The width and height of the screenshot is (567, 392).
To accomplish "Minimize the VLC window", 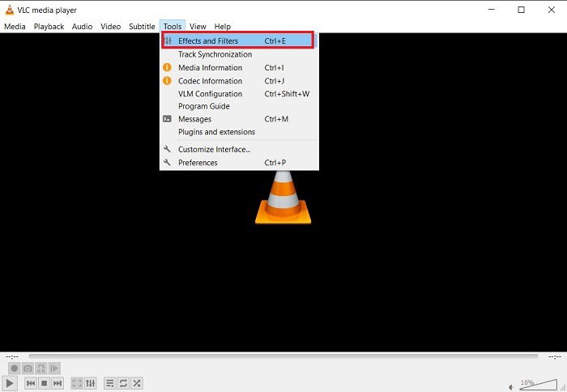I will pyautogui.click(x=492, y=10).
